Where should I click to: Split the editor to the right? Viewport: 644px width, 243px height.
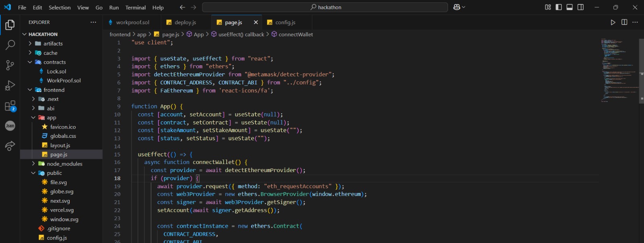pos(624,22)
